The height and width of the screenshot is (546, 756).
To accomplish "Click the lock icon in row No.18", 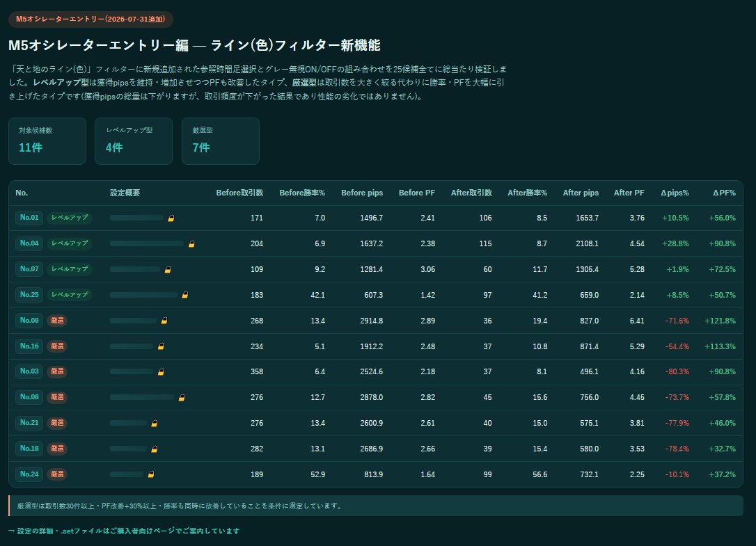I will tap(155, 449).
